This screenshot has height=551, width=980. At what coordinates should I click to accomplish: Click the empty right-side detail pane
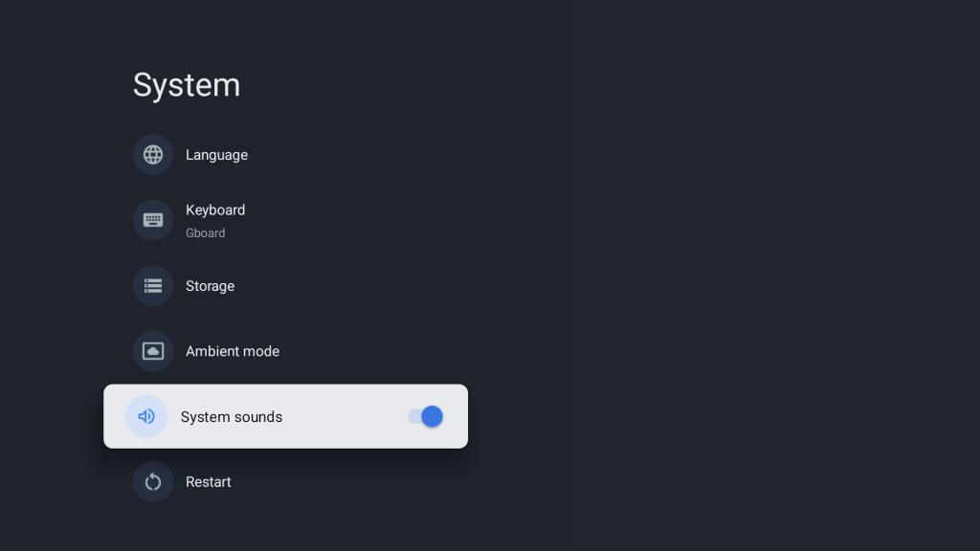click(775, 277)
